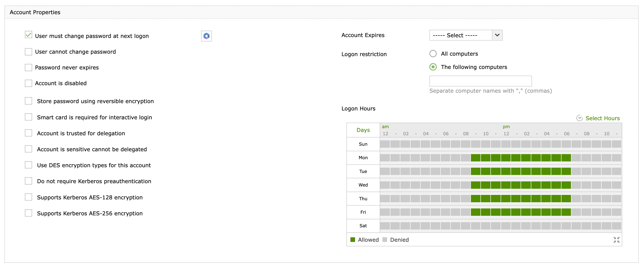Enable Use DES encryption types for this account

point(28,165)
